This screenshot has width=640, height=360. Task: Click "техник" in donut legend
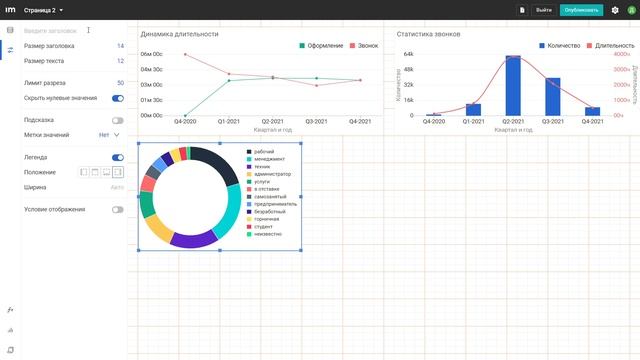pyautogui.click(x=258, y=167)
